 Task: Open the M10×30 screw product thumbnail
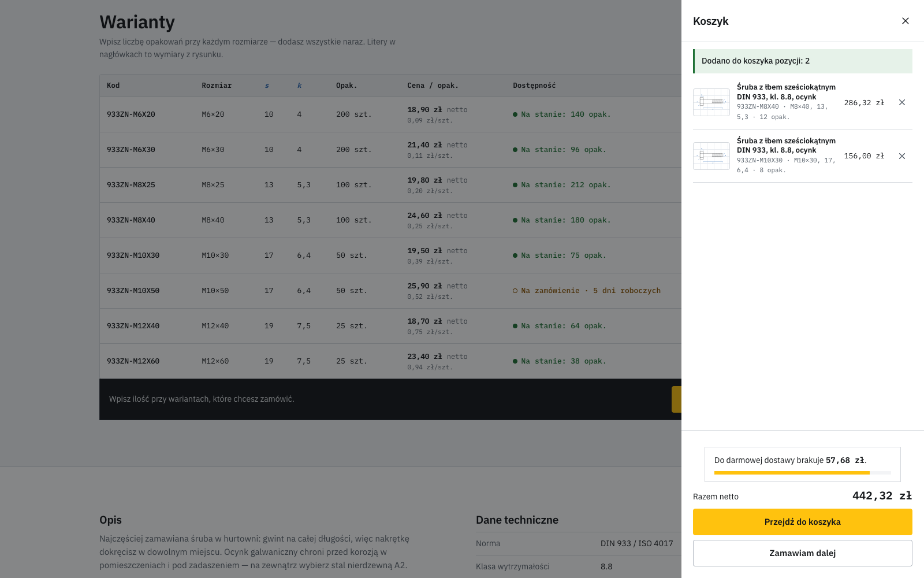pyautogui.click(x=711, y=156)
